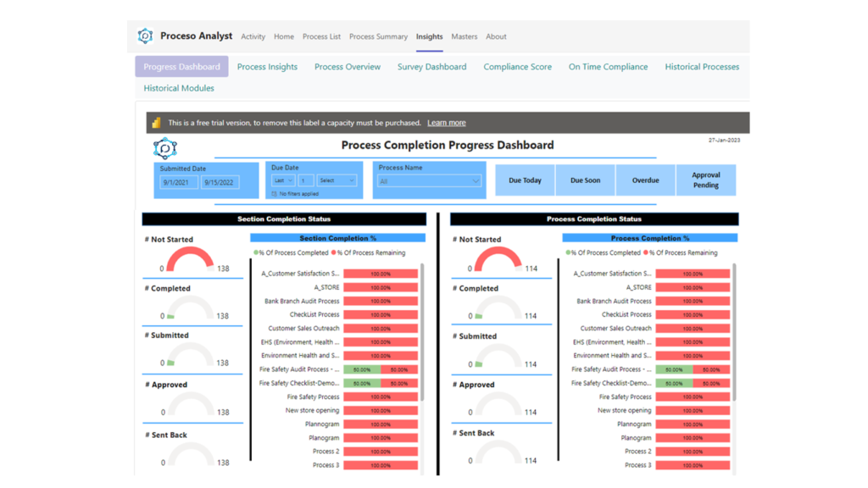Click the 'No filters applied' indicator icon
This screenshot has width=868, height=488.
[274, 194]
